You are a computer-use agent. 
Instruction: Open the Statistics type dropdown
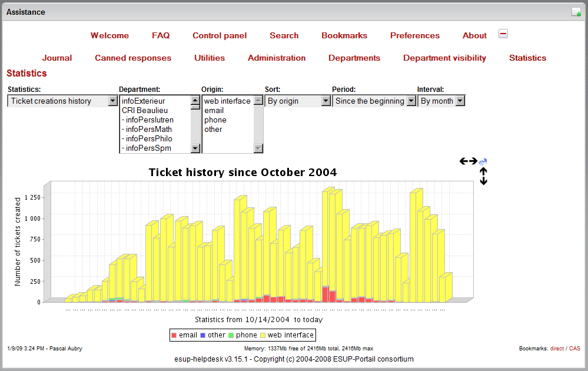point(63,101)
